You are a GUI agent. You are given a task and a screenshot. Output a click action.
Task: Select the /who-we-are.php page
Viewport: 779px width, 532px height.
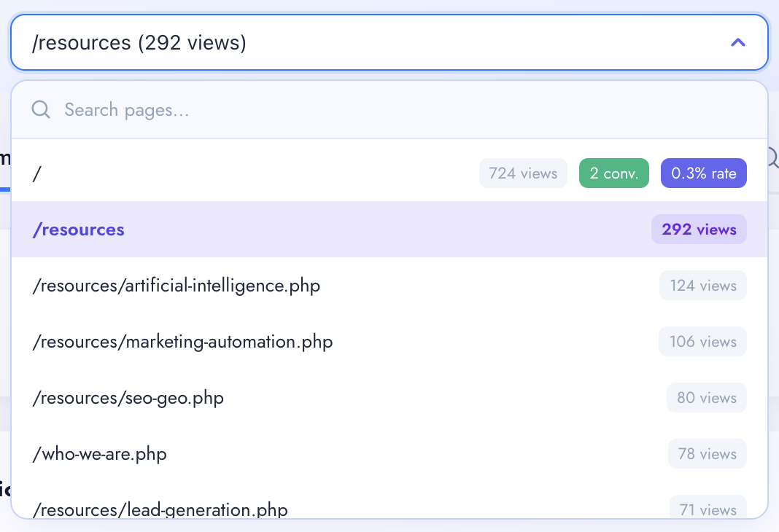click(389, 453)
